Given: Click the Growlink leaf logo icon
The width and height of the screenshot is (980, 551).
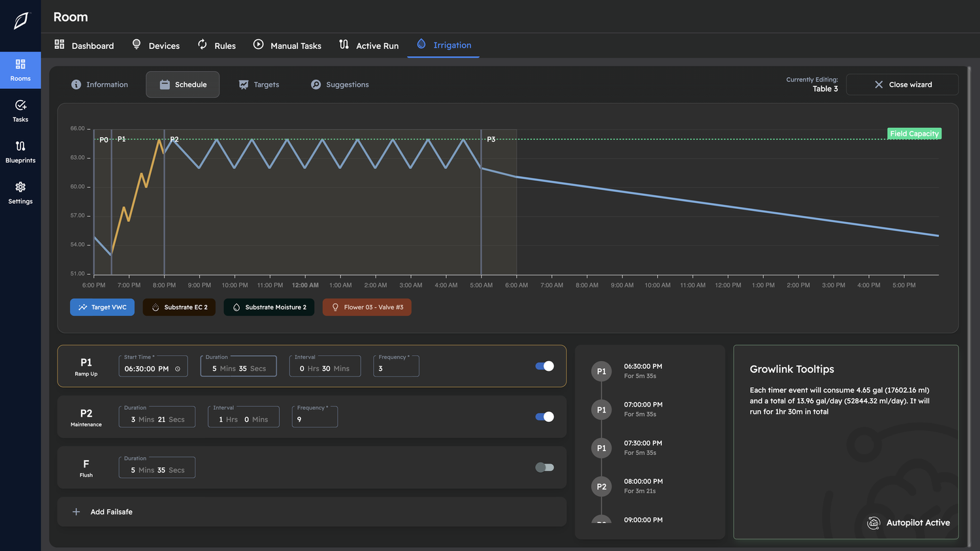Looking at the screenshot, I should point(21,21).
